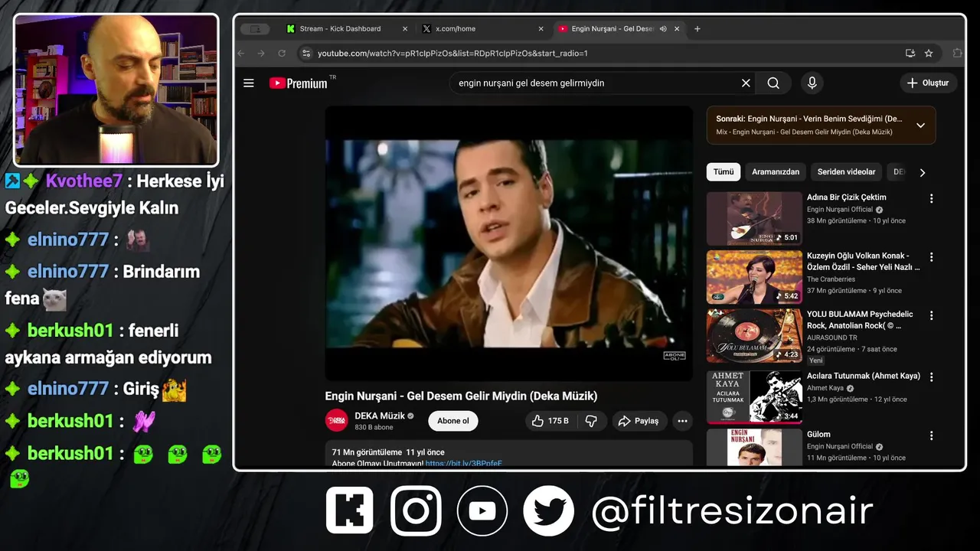The width and height of the screenshot is (980, 551).
Task: Open YOLU BULAMAM video thumbnail
Action: (754, 335)
